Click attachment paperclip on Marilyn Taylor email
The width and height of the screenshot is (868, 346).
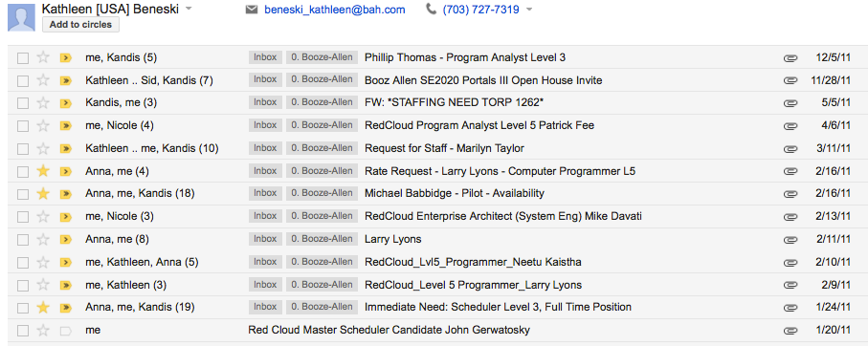click(790, 149)
